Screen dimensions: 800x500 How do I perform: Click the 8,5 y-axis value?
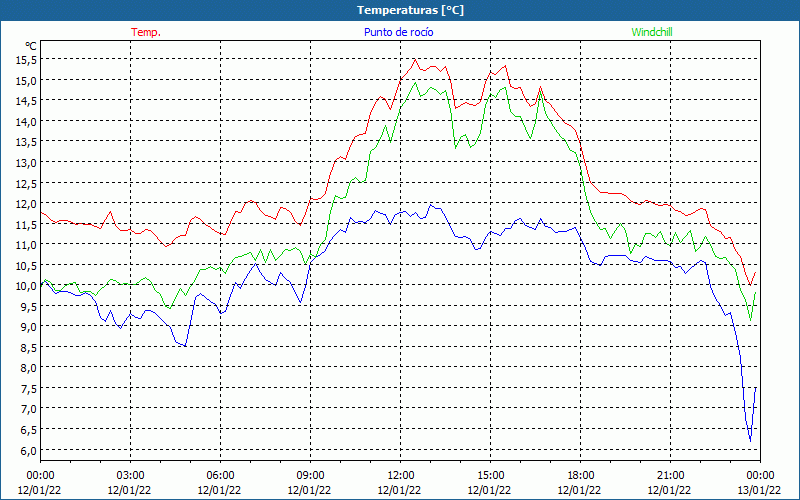pyautogui.click(x=30, y=347)
